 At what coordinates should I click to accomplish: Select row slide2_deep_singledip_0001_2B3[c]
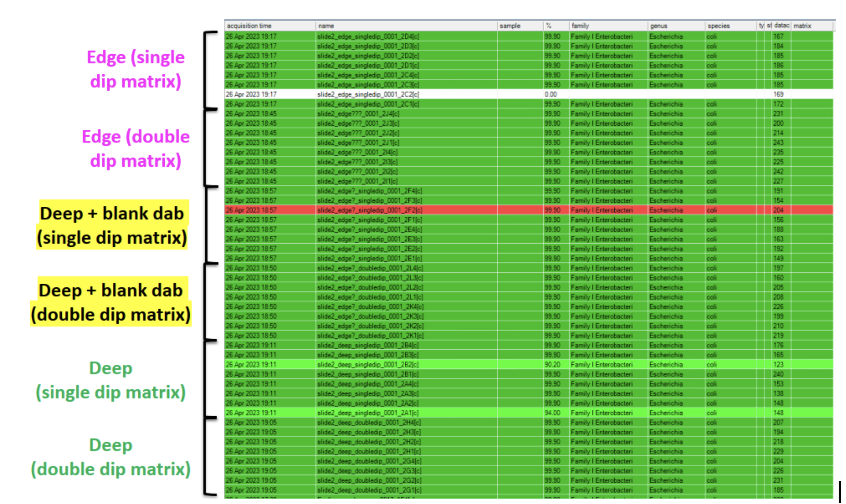click(529, 355)
